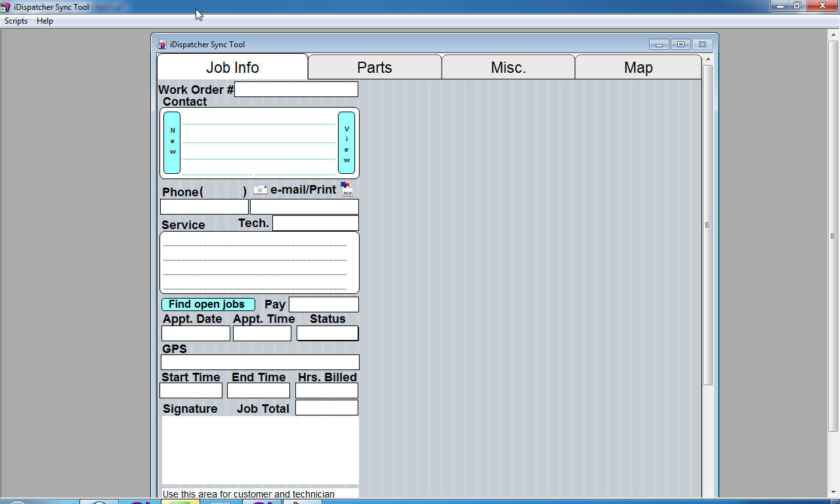Click the Find open jobs button
The image size is (840, 504).
[x=208, y=304]
